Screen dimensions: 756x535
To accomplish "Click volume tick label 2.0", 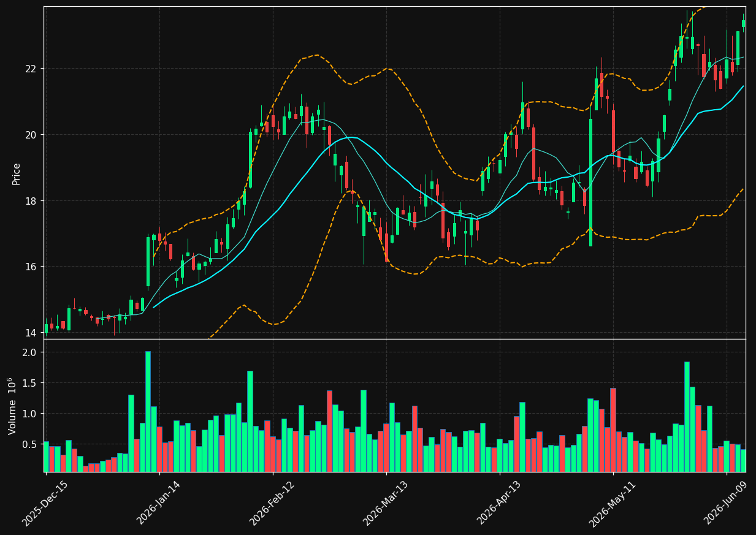I will [x=30, y=352].
